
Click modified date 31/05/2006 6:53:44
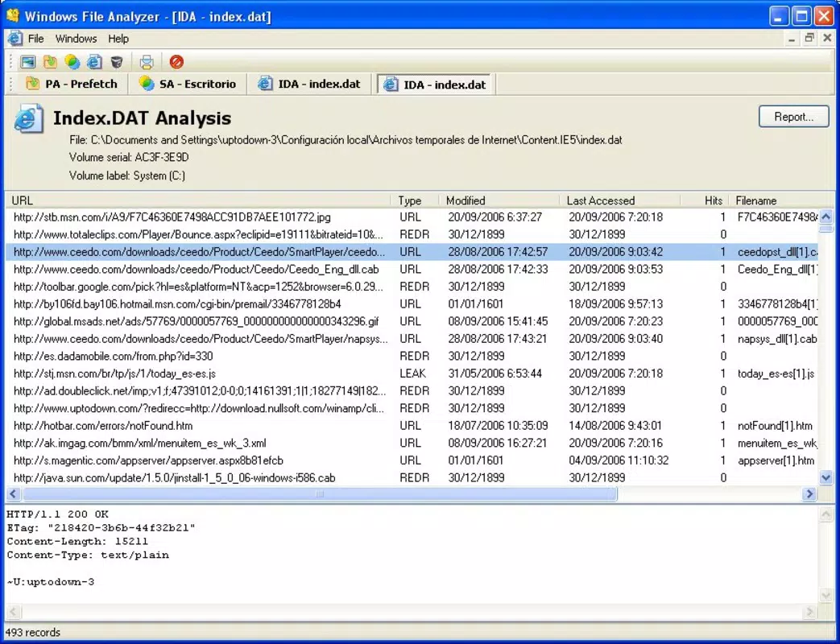pos(495,374)
